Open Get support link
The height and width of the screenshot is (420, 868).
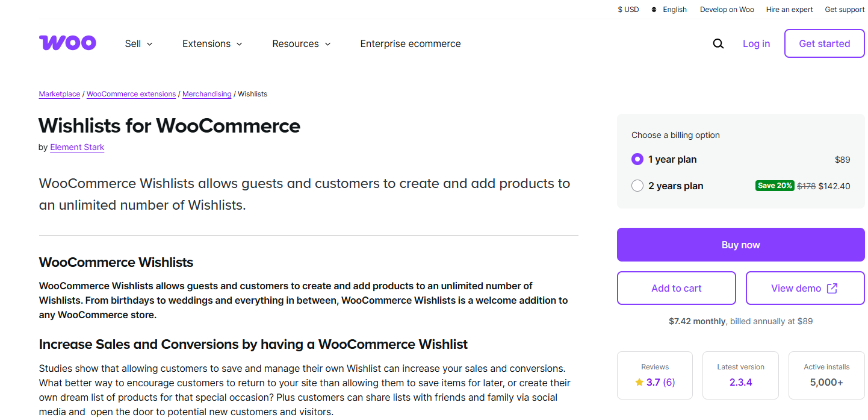[845, 10]
